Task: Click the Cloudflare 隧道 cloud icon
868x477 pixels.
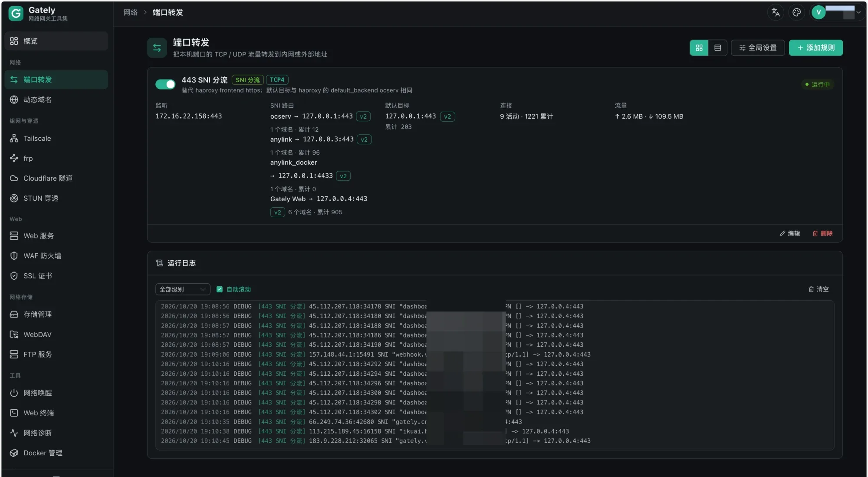Action: pos(14,179)
